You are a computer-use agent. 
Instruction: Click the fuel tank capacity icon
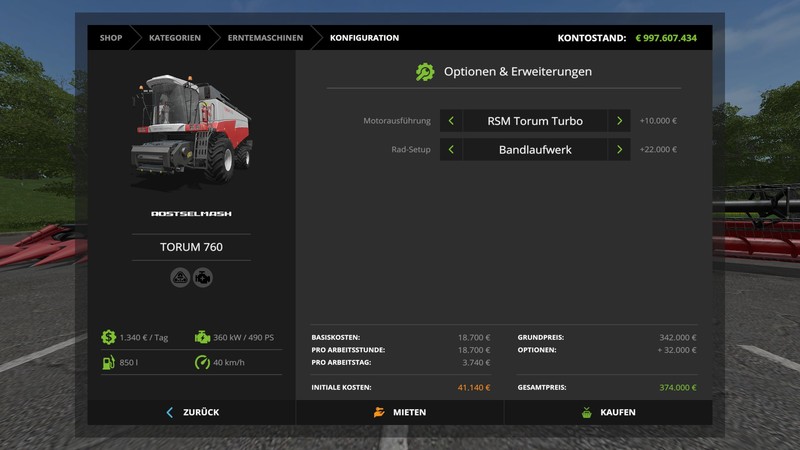click(x=108, y=362)
